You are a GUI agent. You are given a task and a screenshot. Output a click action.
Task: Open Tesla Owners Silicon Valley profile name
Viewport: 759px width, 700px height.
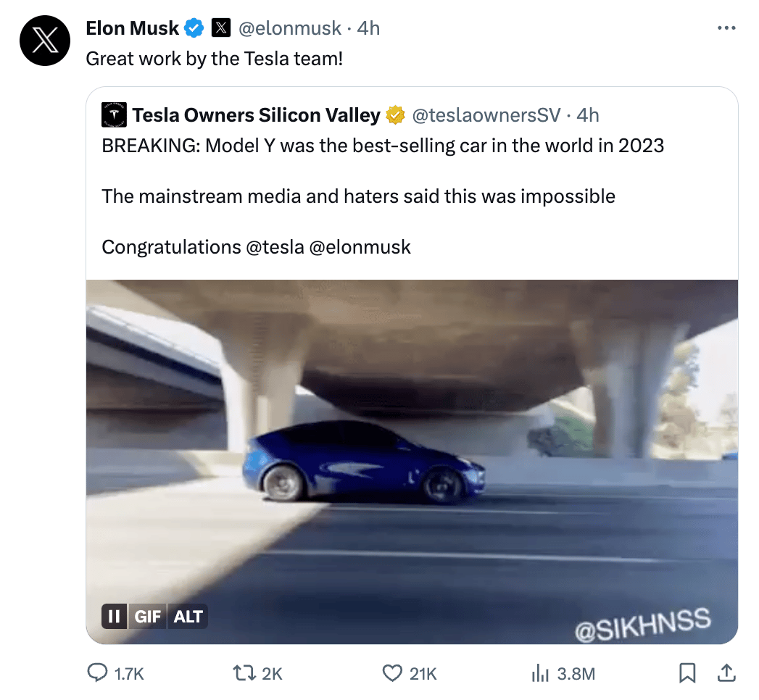coord(256,115)
